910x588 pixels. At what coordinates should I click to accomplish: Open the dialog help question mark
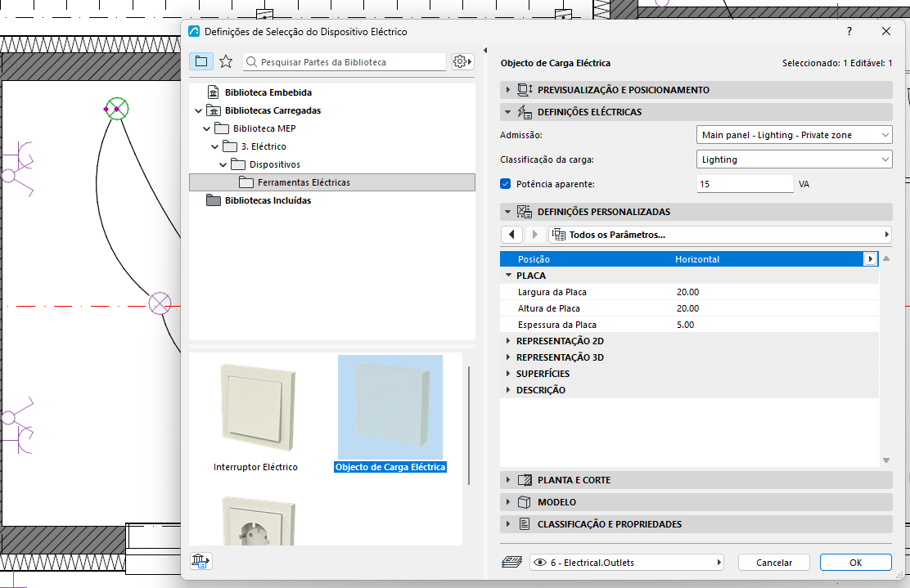tap(849, 31)
